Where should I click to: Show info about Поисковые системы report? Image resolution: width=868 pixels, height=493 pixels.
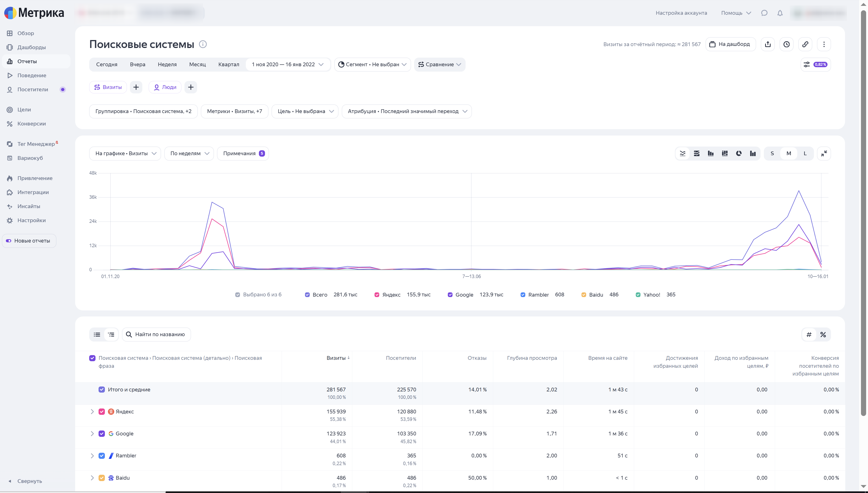click(x=203, y=44)
